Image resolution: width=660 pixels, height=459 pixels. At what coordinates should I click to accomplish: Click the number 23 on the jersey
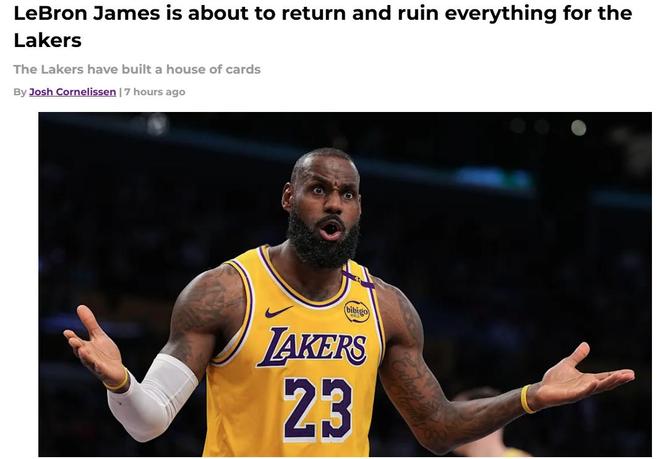point(318,408)
